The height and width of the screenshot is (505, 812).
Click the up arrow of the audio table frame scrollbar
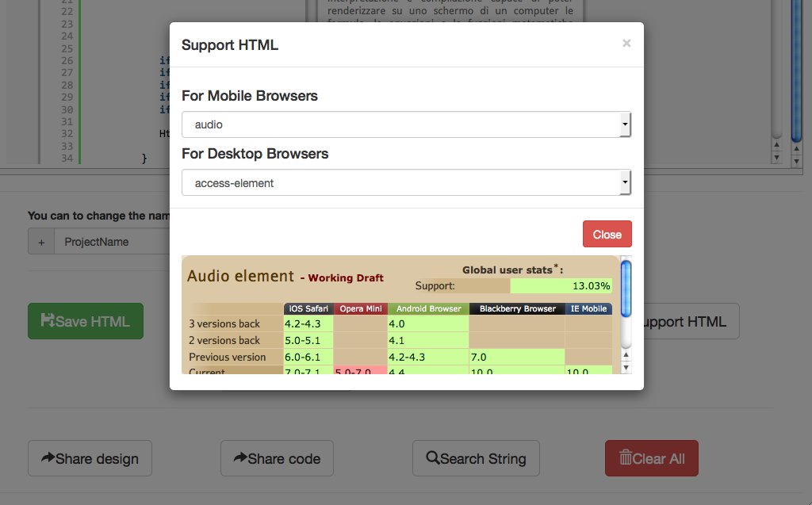[626, 355]
